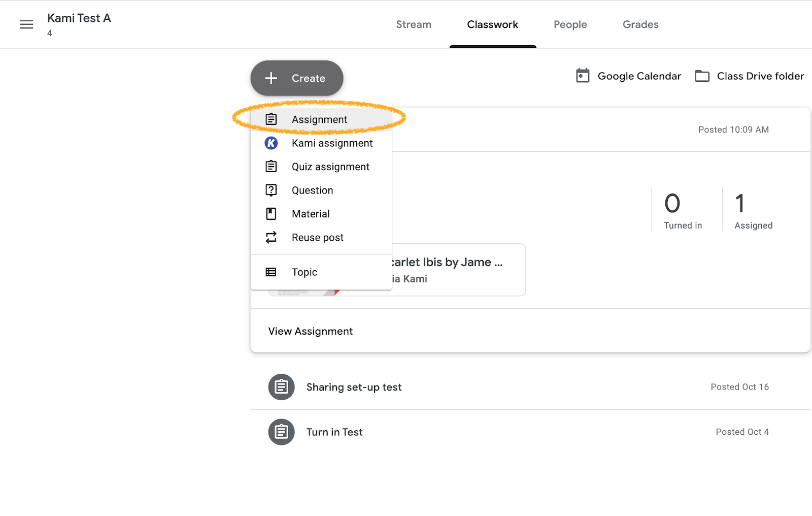812x516 pixels.
Task: Open the hamburger navigation menu
Action: (x=26, y=24)
